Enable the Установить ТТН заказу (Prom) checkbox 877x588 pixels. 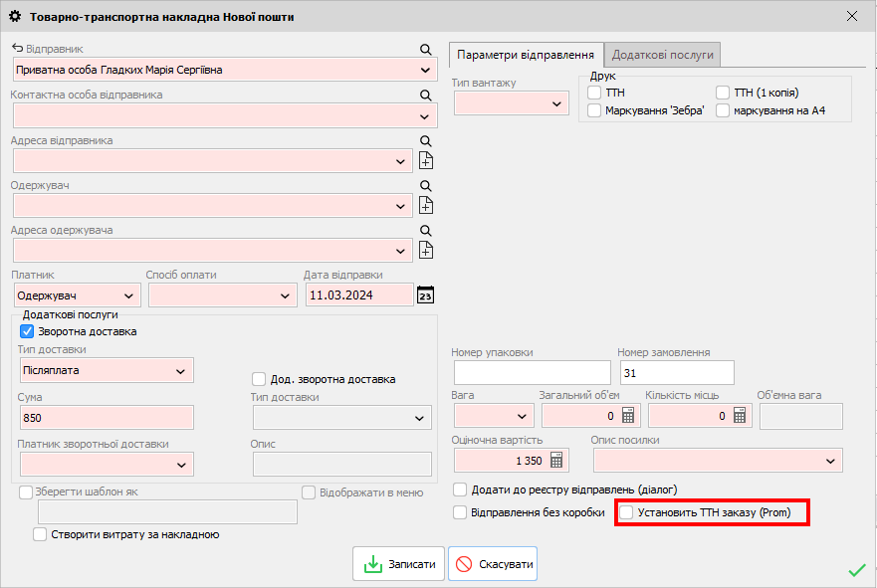626,512
